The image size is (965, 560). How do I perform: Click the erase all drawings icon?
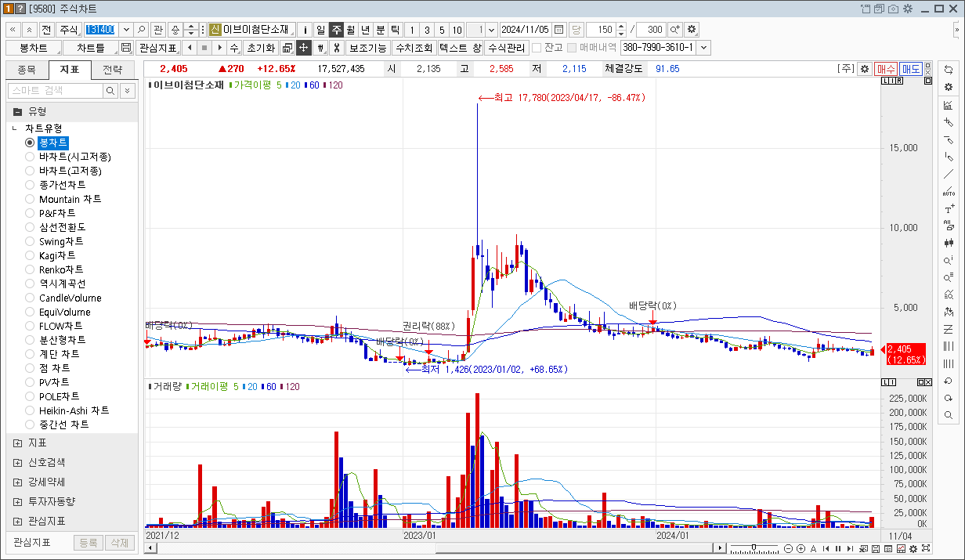coord(949,226)
